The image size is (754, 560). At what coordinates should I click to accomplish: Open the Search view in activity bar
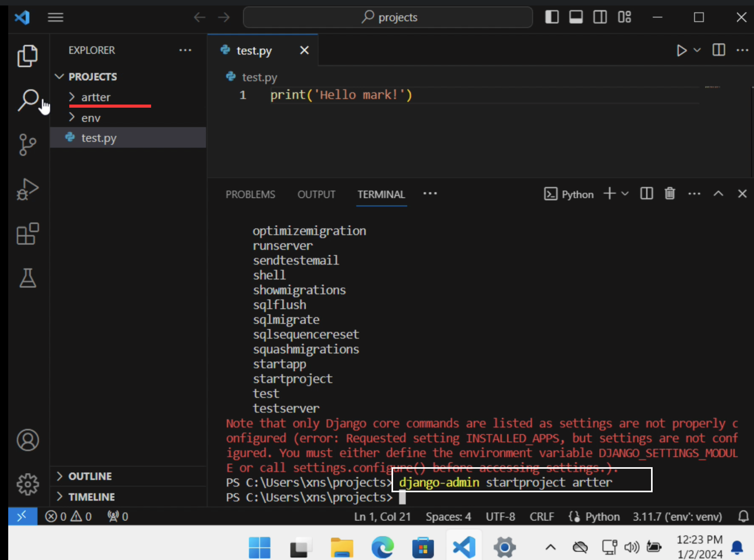point(28,100)
